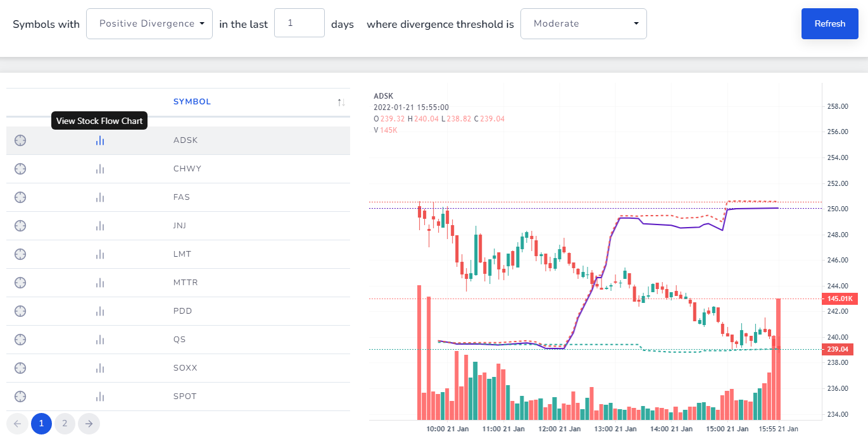View stock flow chart for SPOT
The width and height of the screenshot is (868, 437).
pos(100,397)
